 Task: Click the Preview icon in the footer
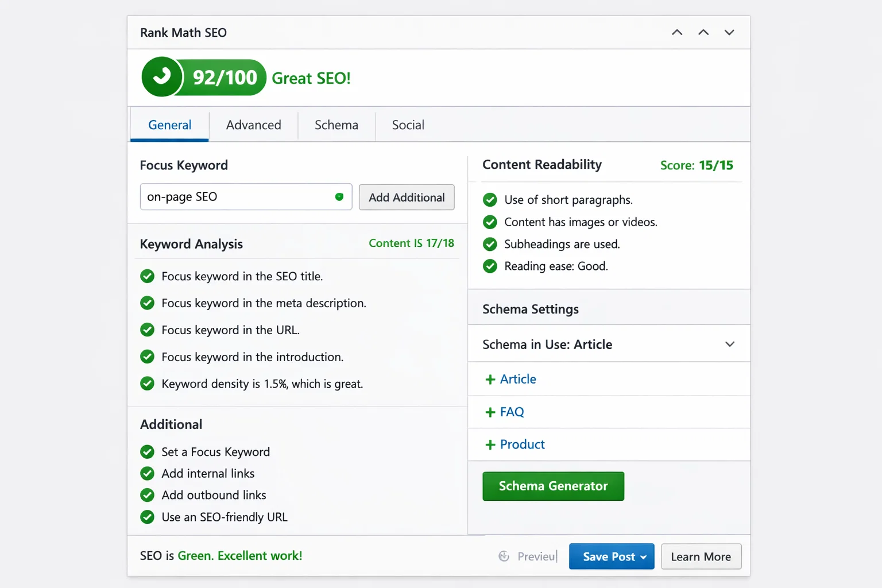coord(504,556)
